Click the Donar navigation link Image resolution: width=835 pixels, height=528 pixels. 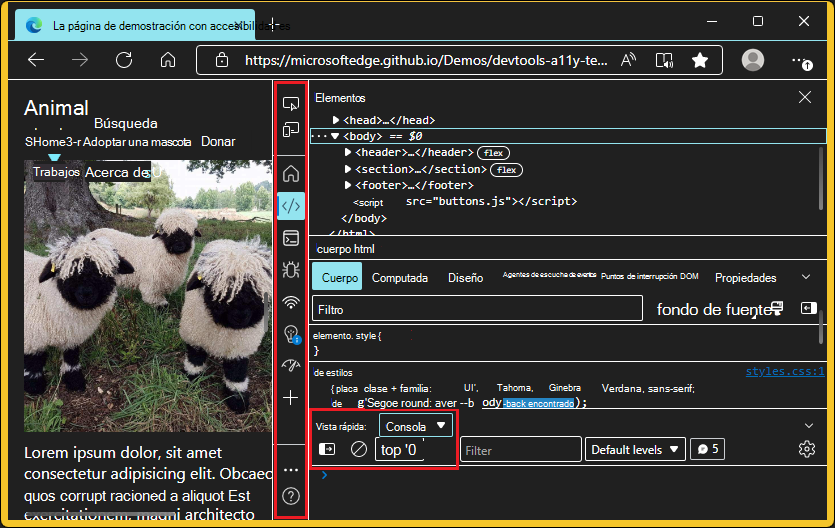218,142
